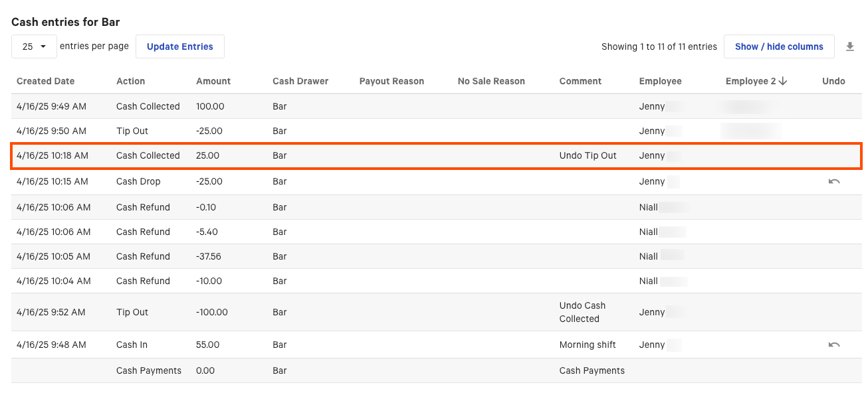Click the -0.10 refund amount
This screenshot has width=868, height=393.
(206, 207)
